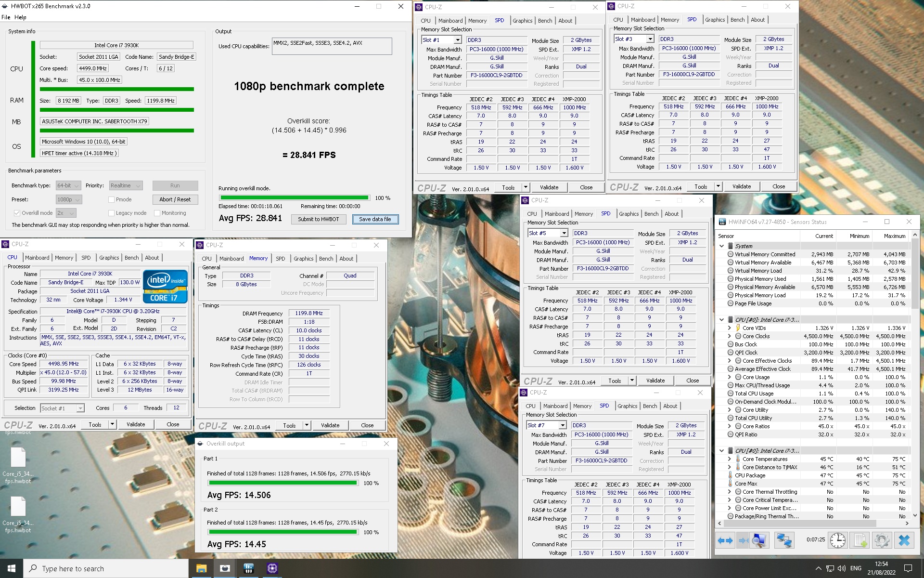Reset HWiNFO min/max via clock icon
Image resolution: width=924 pixels, height=578 pixels.
(x=837, y=540)
